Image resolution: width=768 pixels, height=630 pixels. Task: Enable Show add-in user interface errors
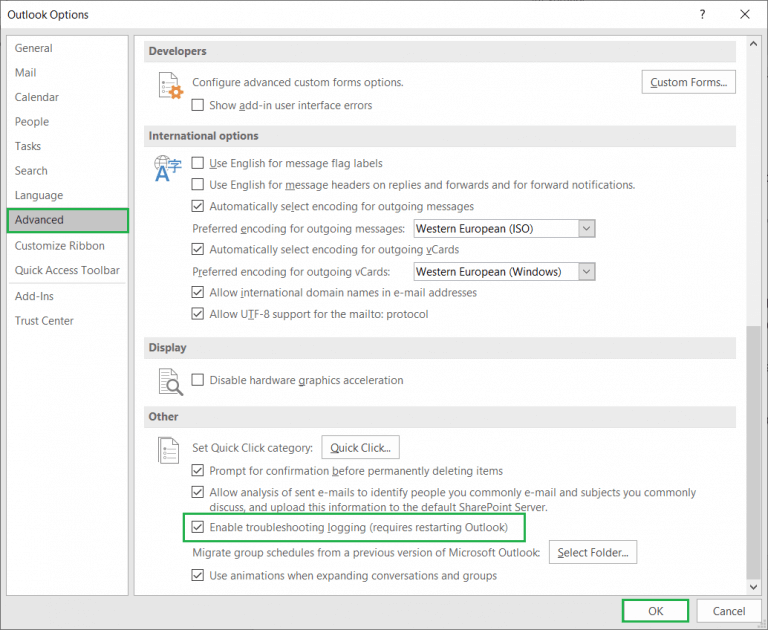(x=197, y=105)
